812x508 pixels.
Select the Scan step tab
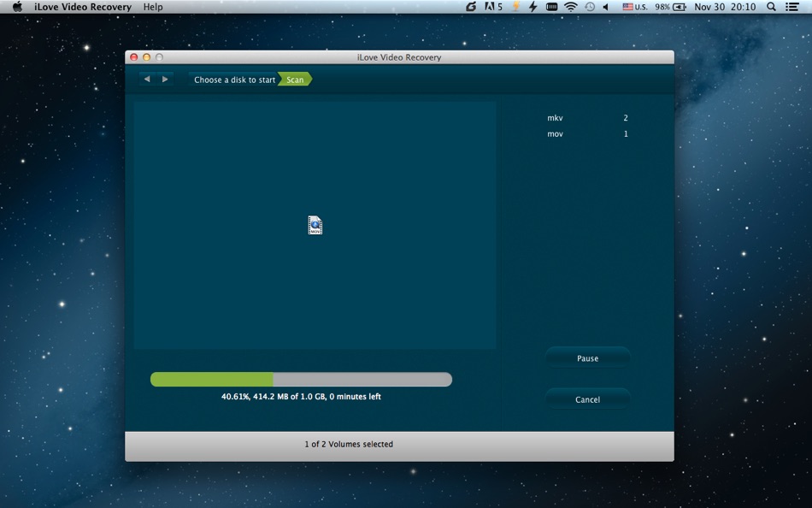tap(295, 80)
